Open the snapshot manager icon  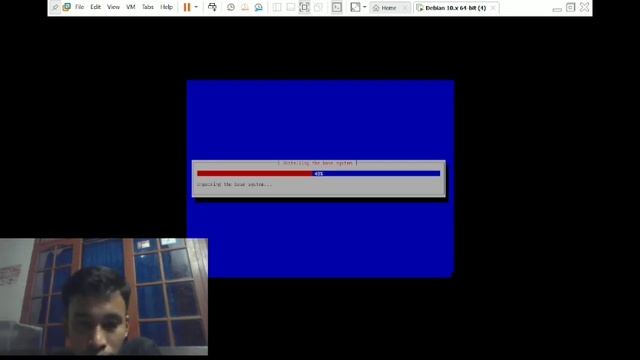coord(258,7)
